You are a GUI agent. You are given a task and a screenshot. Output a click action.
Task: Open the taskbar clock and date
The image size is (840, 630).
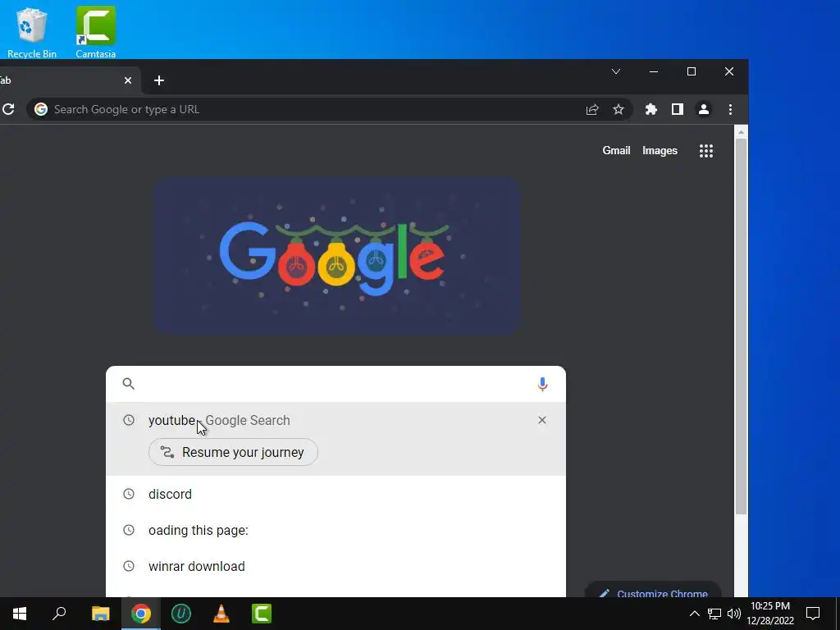(x=770, y=614)
